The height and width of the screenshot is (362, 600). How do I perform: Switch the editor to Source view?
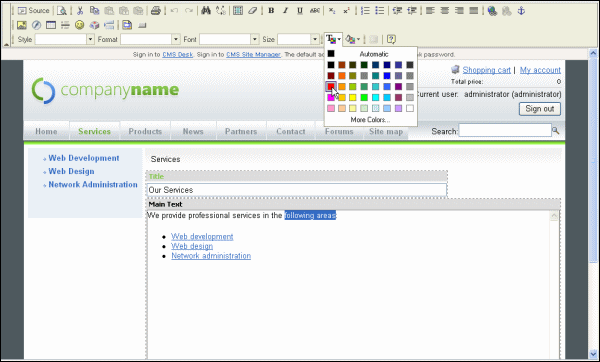pyautogui.click(x=34, y=11)
